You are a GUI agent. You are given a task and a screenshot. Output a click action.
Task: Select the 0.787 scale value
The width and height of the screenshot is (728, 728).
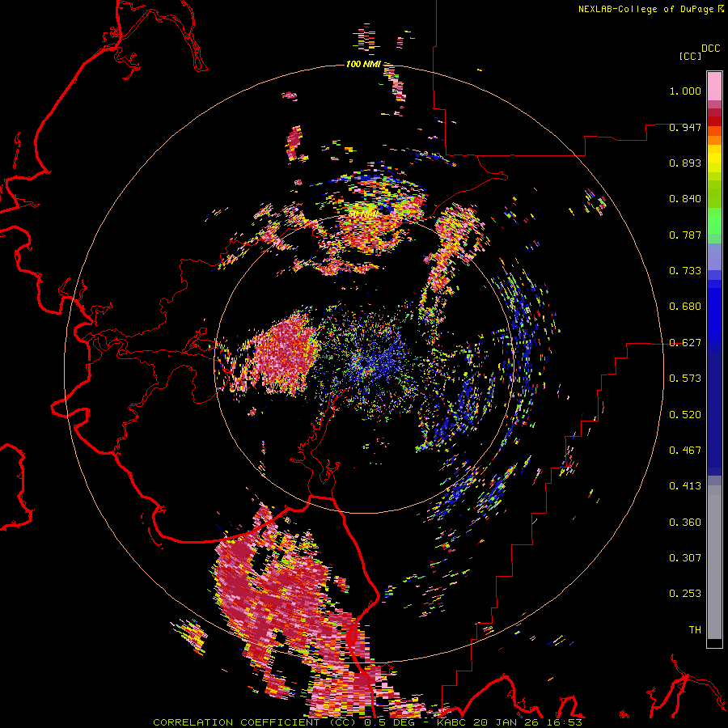tap(685, 235)
